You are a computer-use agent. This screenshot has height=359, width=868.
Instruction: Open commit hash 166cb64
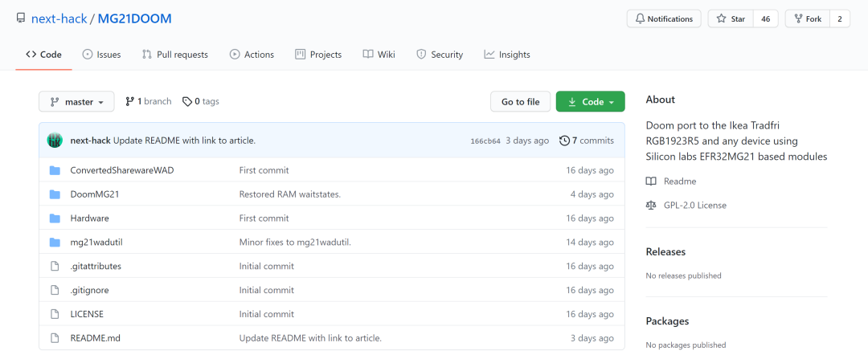pyautogui.click(x=485, y=141)
